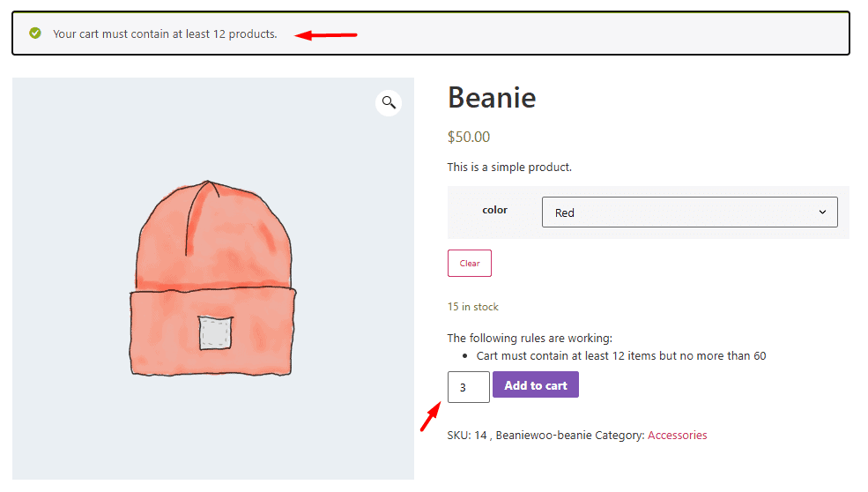The height and width of the screenshot is (492, 868).
Task: Click the red beanie product image
Action: click(x=212, y=280)
